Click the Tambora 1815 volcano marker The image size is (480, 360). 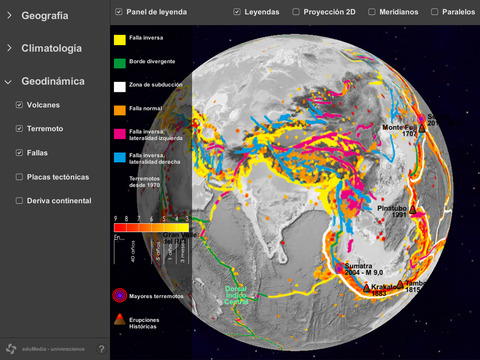(400, 284)
